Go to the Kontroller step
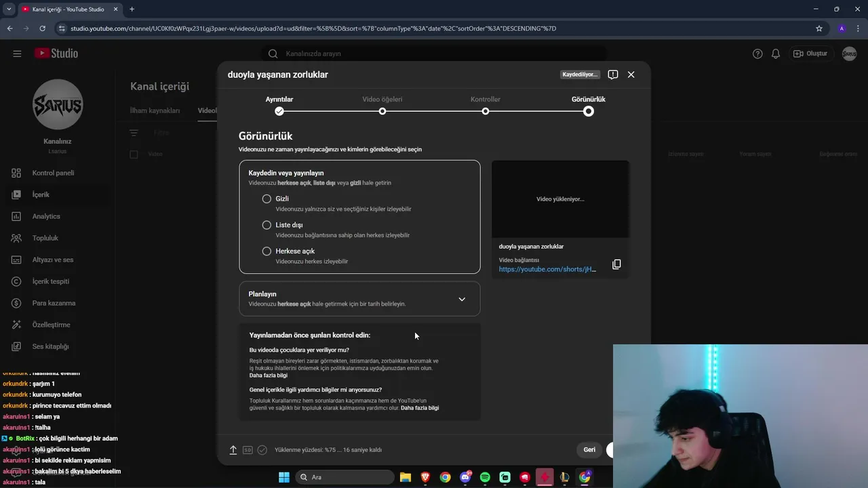This screenshot has height=488, width=868. pos(486,105)
